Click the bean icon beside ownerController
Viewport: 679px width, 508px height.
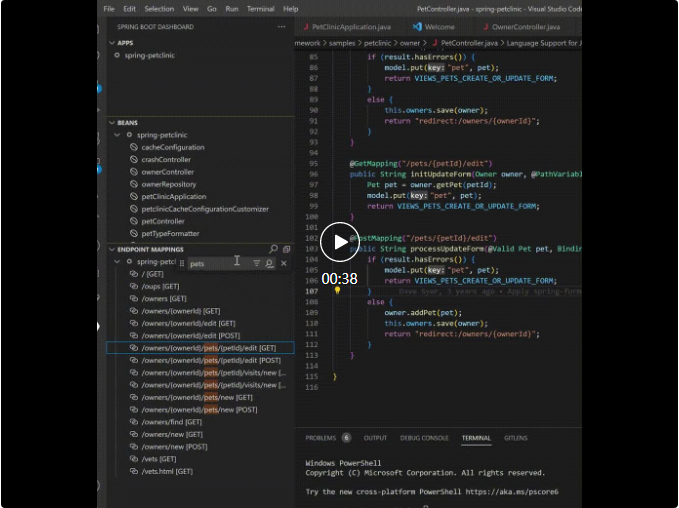click(x=134, y=172)
